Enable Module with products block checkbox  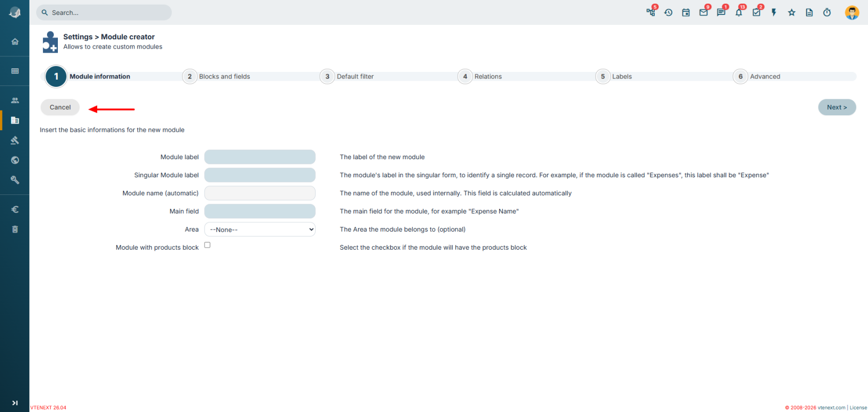coord(207,245)
